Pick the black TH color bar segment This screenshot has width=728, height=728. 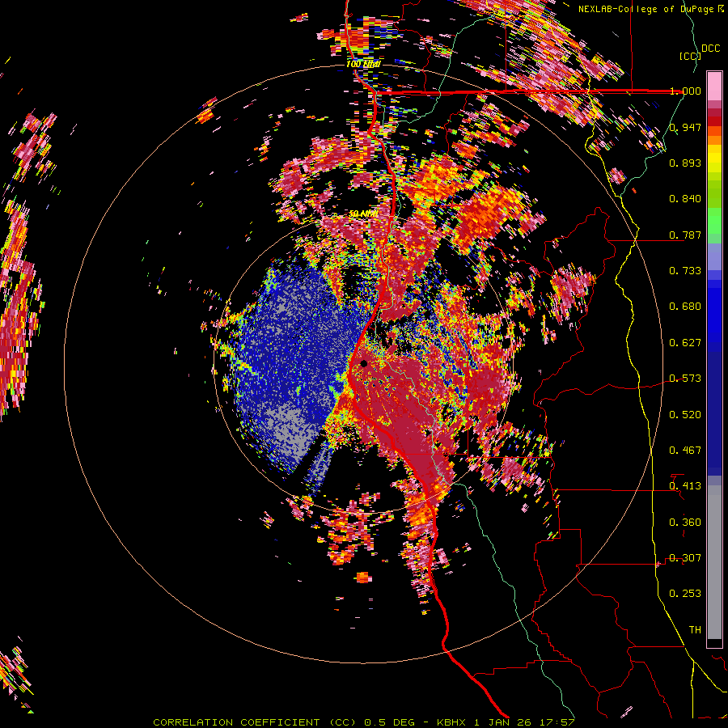(x=714, y=643)
